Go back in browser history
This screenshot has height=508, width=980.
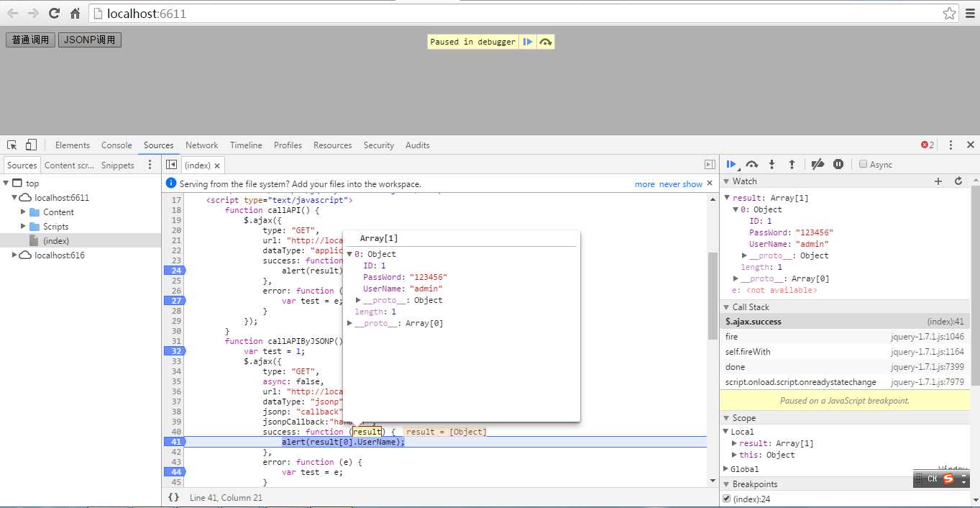(x=12, y=13)
